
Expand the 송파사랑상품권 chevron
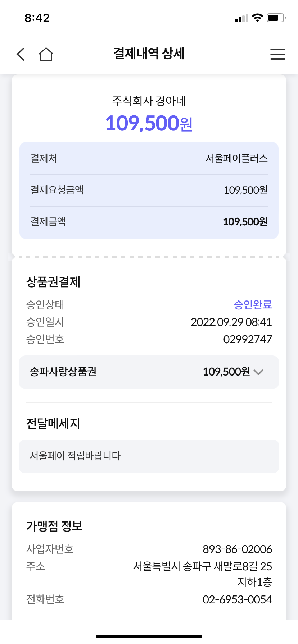click(x=258, y=372)
